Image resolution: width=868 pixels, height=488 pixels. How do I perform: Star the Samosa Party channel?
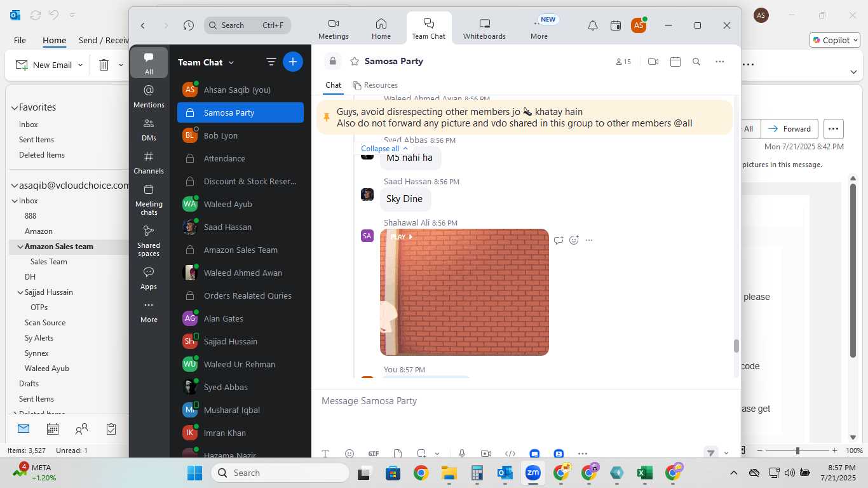point(355,62)
